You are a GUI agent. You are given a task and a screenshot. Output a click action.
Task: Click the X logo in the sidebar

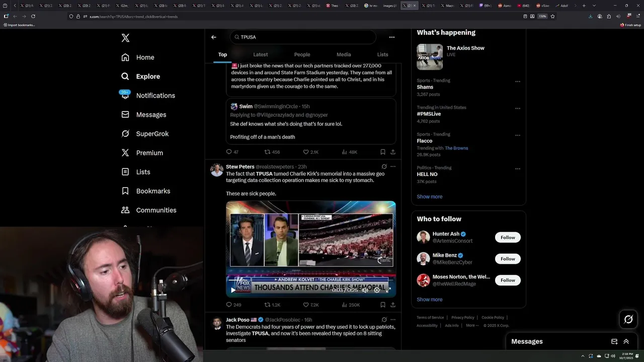(x=125, y=38)
